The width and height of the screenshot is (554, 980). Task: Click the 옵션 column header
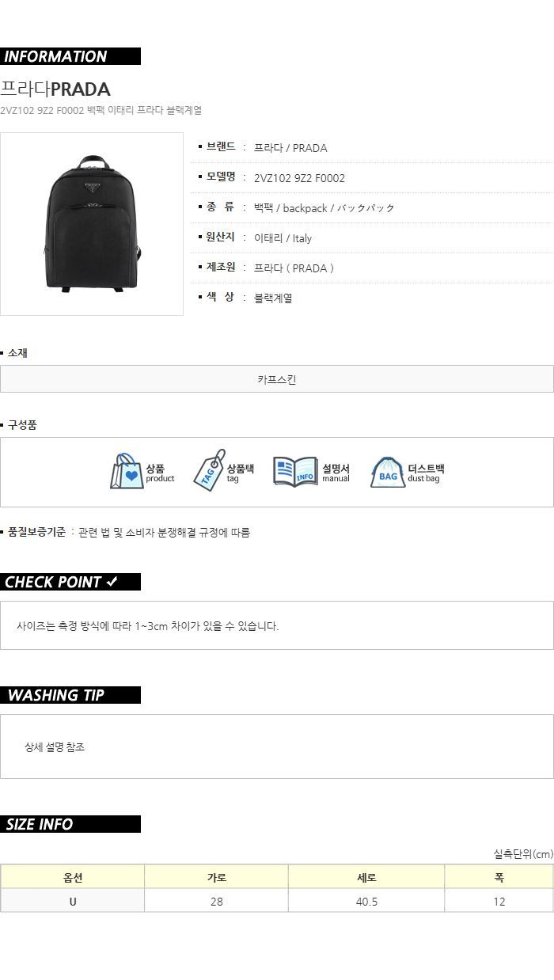[x=73, y=877]
